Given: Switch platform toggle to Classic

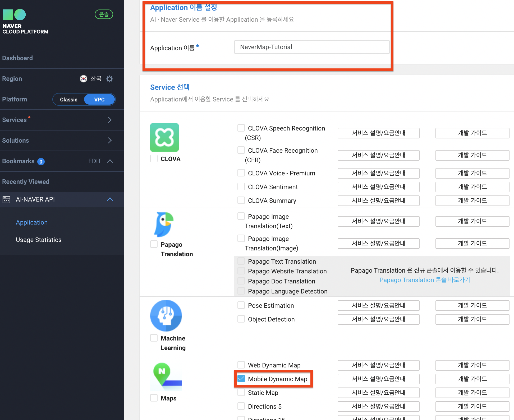Looking at the screenshot, I should coord(69,100).
